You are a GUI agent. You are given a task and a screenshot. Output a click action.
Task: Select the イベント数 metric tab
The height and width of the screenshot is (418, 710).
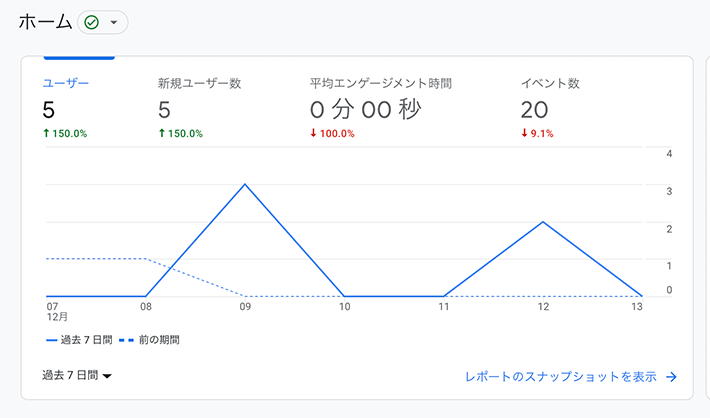coord(550,83)
